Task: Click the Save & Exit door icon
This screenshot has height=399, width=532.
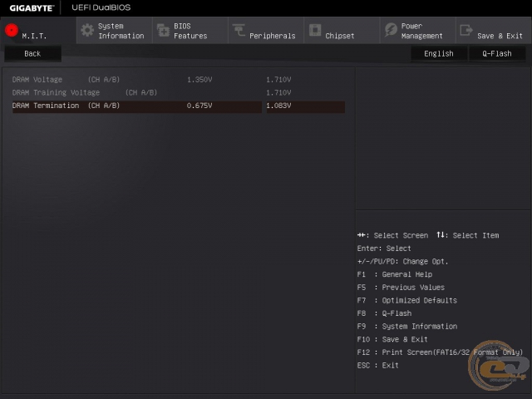Action: coord(466,30)
